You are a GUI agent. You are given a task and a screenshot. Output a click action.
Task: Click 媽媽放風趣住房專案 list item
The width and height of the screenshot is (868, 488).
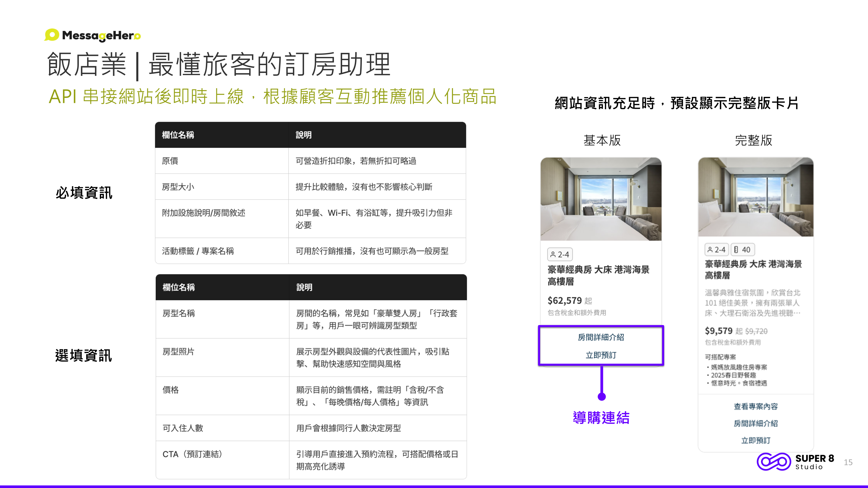[737, 367]
